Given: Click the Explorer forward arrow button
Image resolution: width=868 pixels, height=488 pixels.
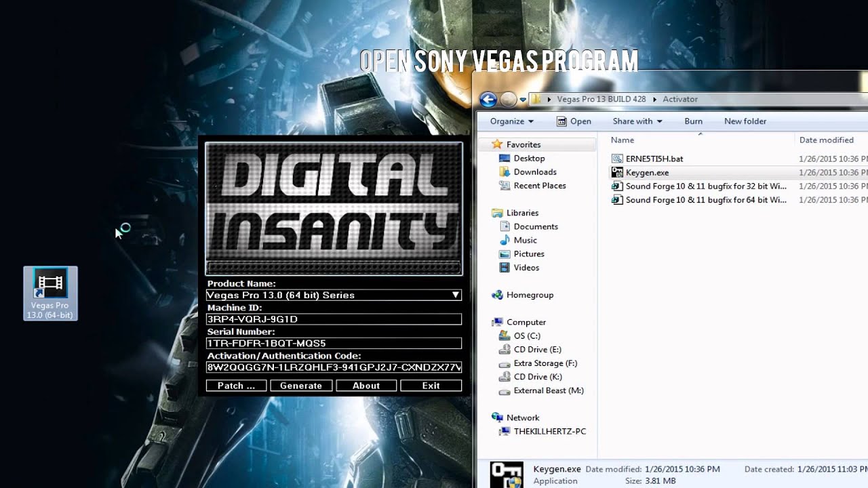Looking at the screenshot, I should pyautogui.click(x=509, y=99).
